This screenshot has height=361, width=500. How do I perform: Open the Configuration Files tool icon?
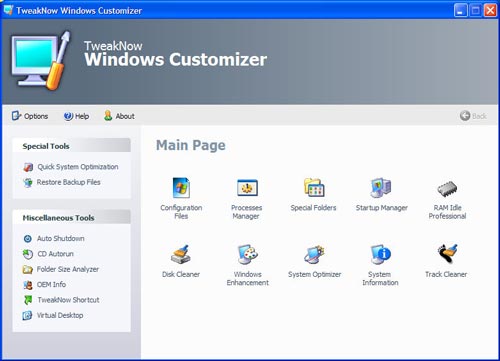click(x=181, y=188)
